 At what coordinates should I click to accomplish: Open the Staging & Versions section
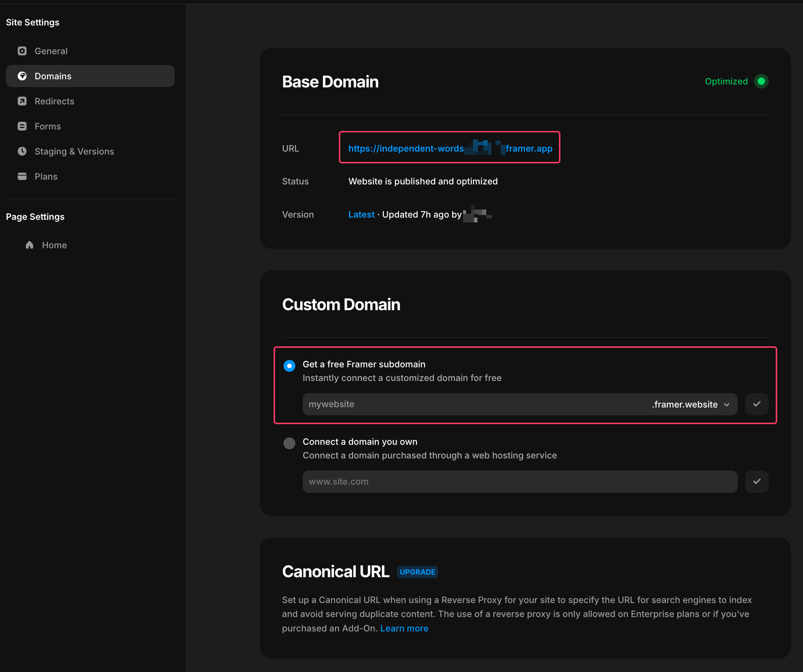[x=74, y=151]
